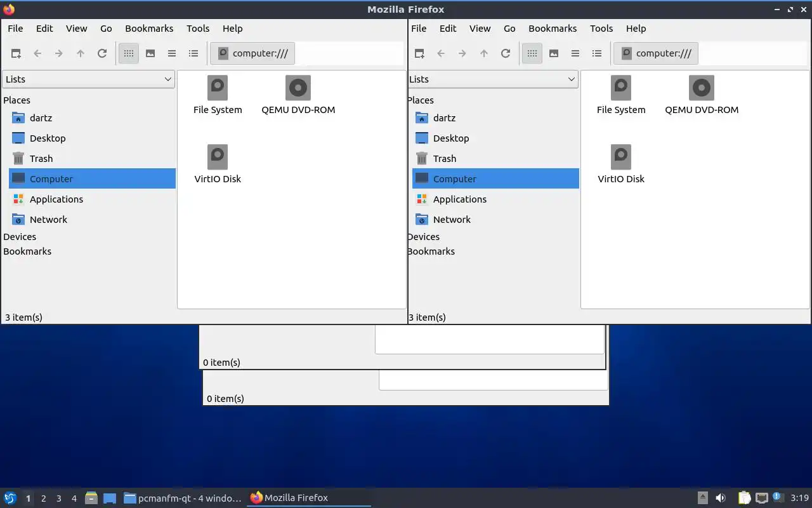Open Bookmarks menu in right window

coord(553,29)
